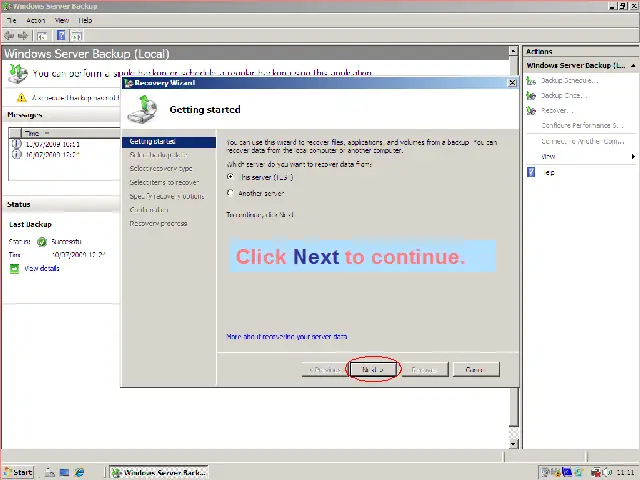
Task: Click Backup Schedule icon in Actions pane
Action: (x=531, y=80)
